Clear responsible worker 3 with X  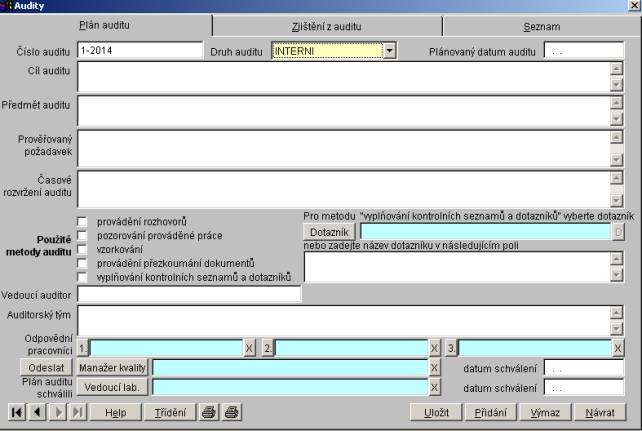618,347
